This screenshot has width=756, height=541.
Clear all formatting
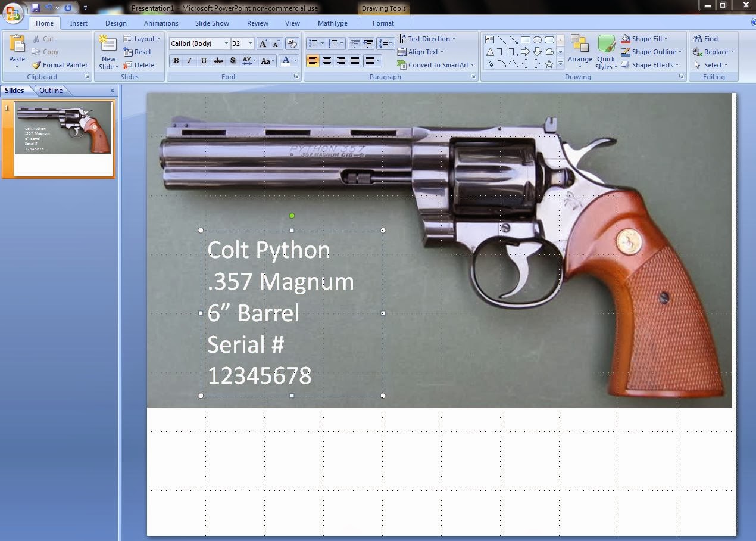pyautogui.click(x=292, y=43)
